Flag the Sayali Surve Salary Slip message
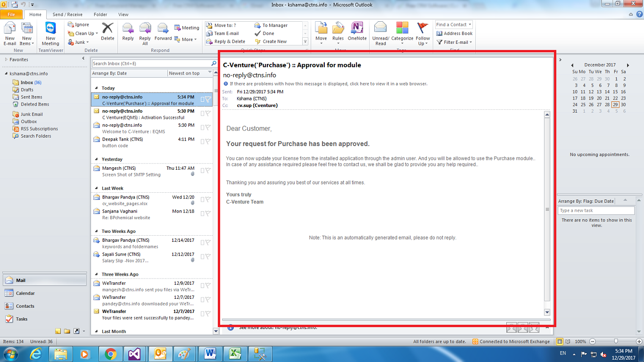The height and width of the screenshot is (362, 644). pyautogui.click(x=208, y=256)
